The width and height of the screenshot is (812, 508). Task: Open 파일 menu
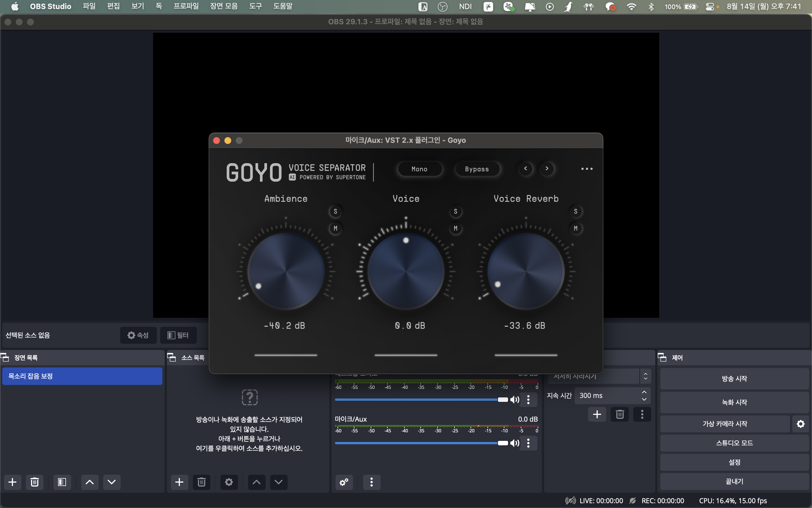click(x=89, y=6)
